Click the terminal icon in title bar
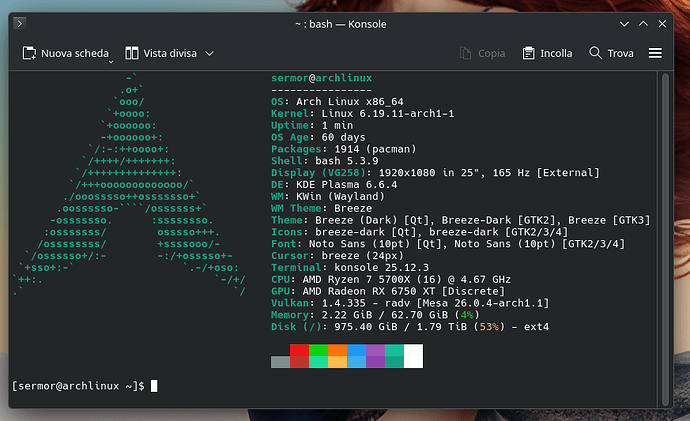The image size is (690, 421). coord(19,23)
